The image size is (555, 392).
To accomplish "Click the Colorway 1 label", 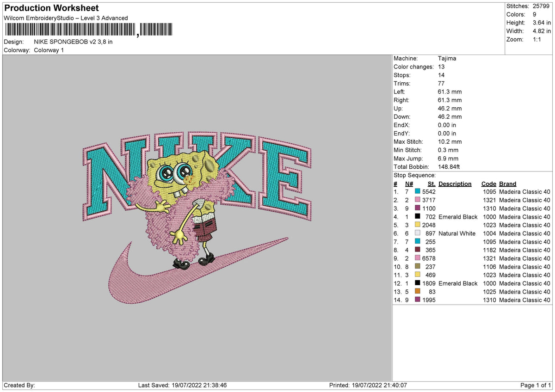I will pyautogui.click(x=50, y=50).
